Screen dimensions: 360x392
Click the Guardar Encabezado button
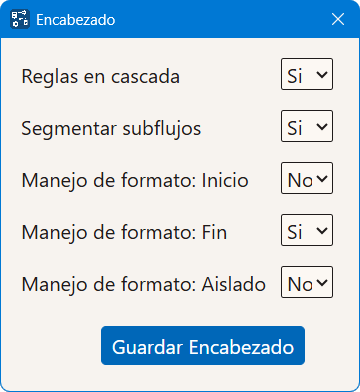[x=203, y=346]
